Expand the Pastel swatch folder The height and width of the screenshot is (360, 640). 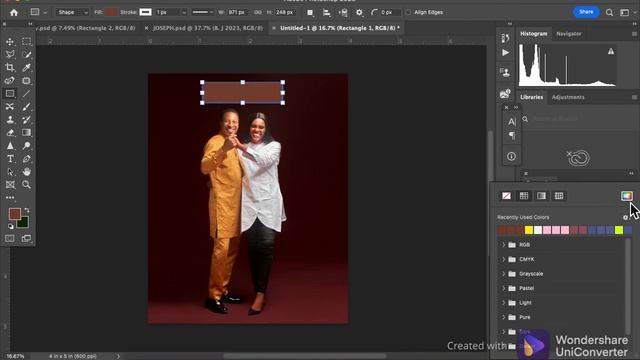(x=503, y=288)
